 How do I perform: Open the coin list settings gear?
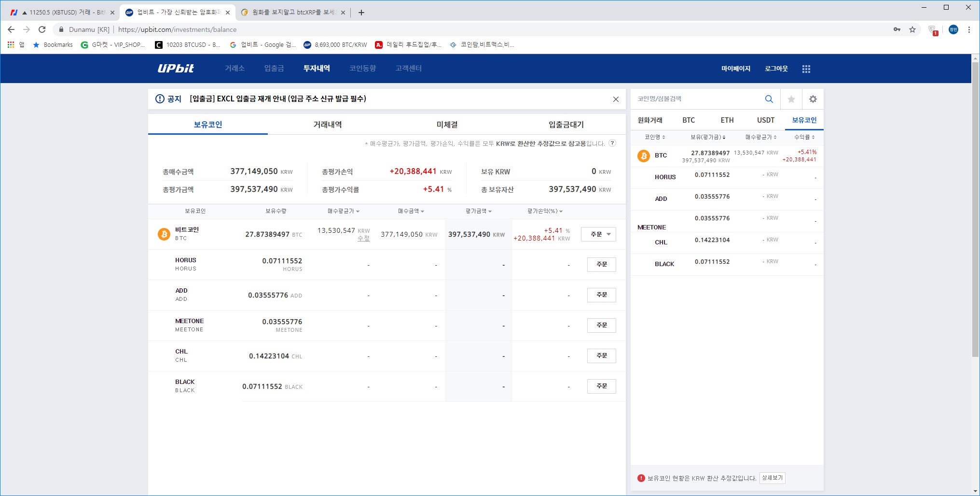813,99
